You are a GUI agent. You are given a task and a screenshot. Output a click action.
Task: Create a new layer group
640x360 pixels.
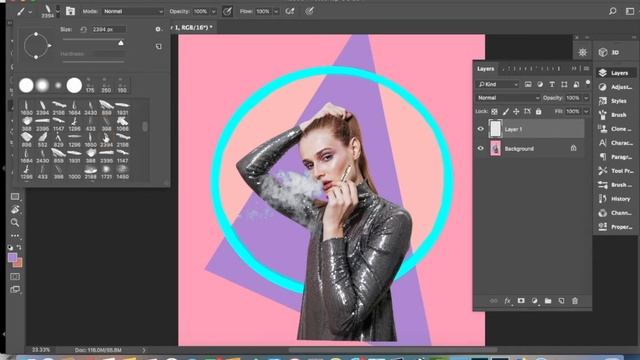pyautogui.click(x=548, y=301)
